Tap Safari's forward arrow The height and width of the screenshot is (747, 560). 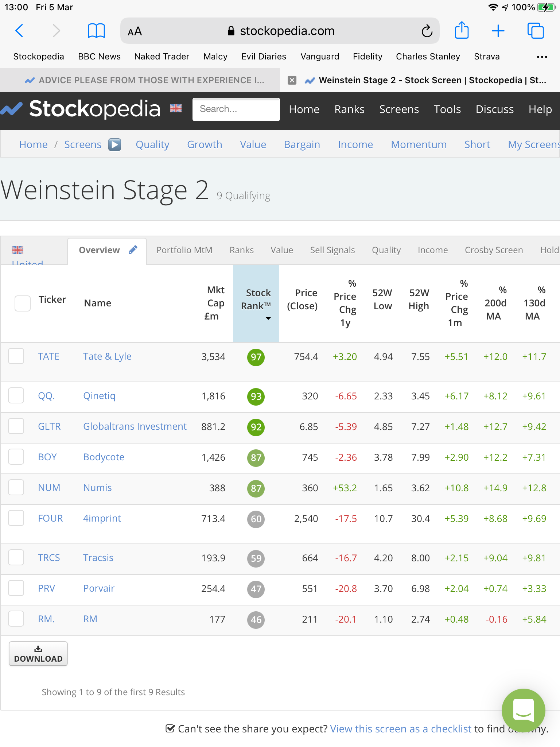56,31
